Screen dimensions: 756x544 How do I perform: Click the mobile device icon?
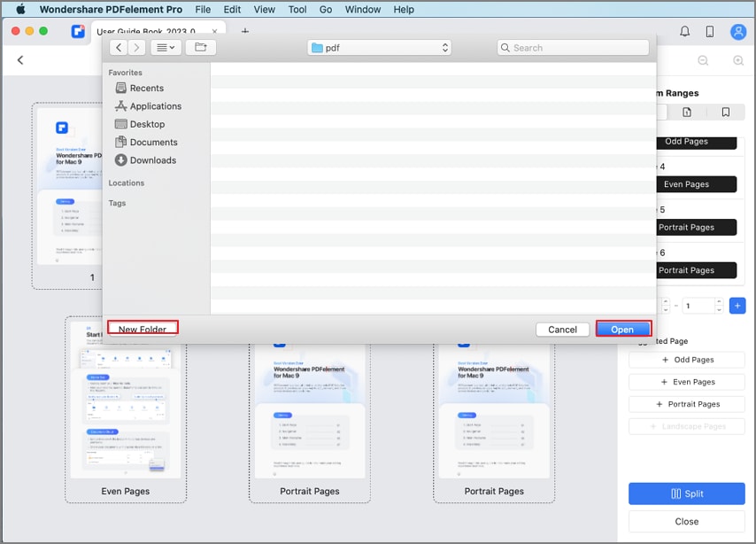[710, 32]
